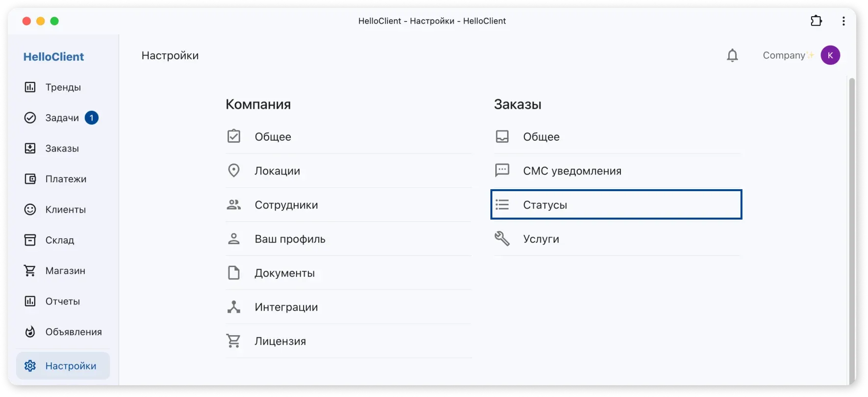Navigate to Платежи in the sidebar
868x397 pixels.
click(63, 179)
